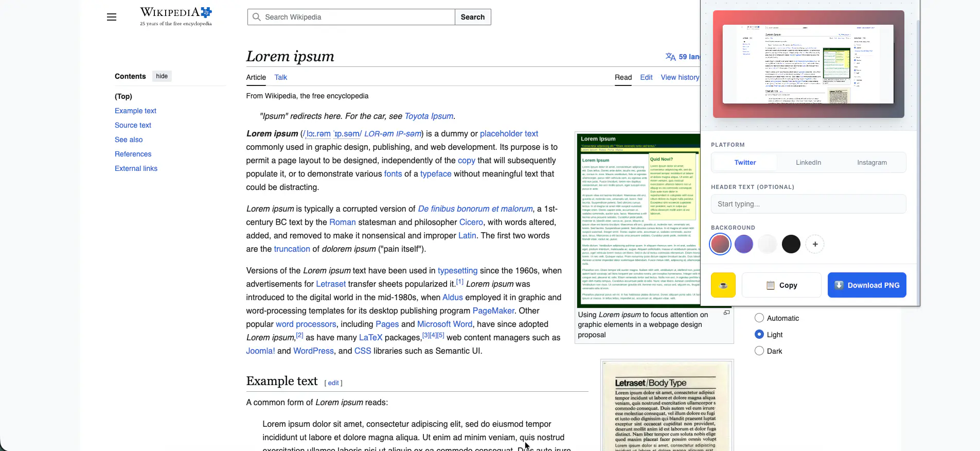Open the hamburger main menu
The width and height of the screenshot is (980, 451).
(112, 17)
